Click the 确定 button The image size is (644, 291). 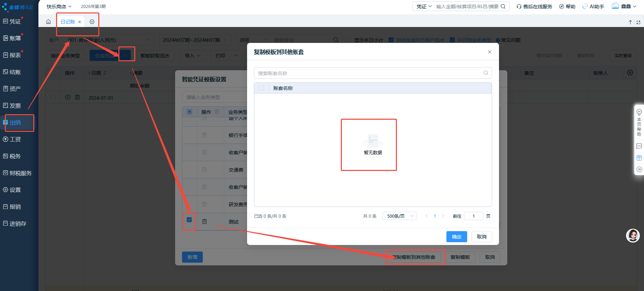[456, 237]
